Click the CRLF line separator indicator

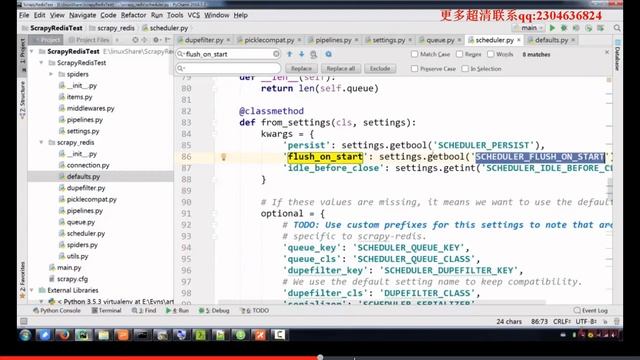tap(562, 322)
